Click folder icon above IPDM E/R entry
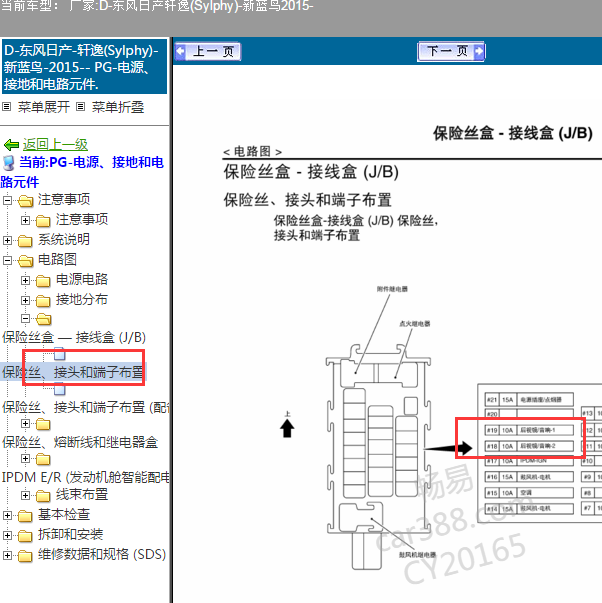The height and width of the screenshot is (603, 602). point(43,459)
